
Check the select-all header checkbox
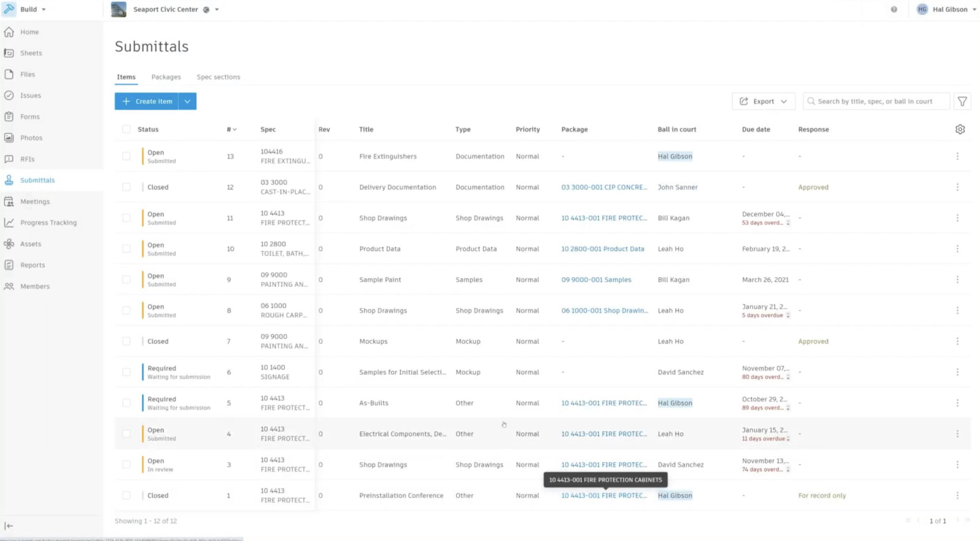coord(126,129)
